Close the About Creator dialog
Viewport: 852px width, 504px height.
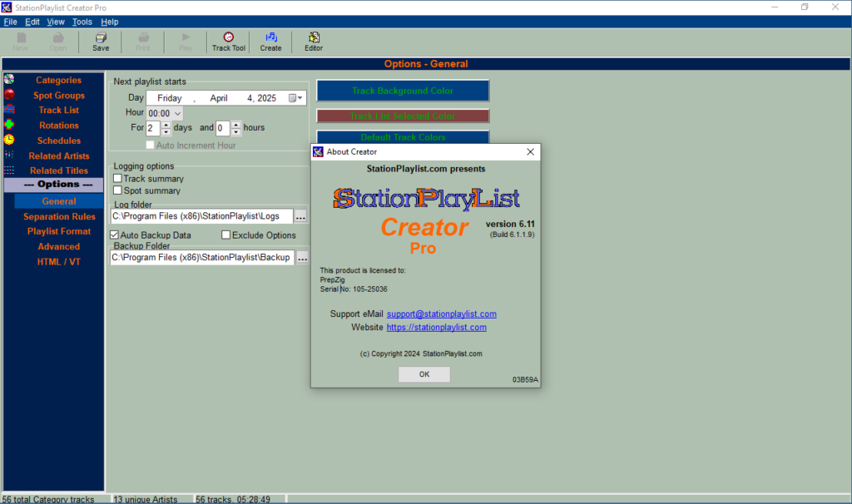tap(530, 152)
